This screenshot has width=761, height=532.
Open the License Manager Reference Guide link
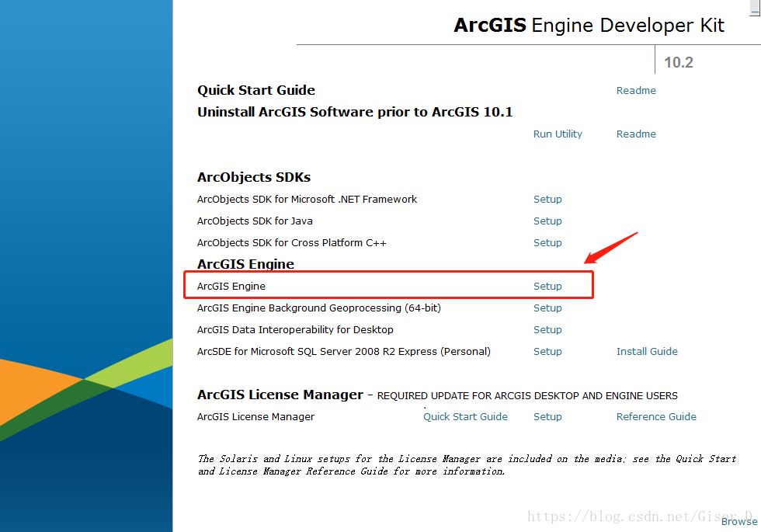656,416
